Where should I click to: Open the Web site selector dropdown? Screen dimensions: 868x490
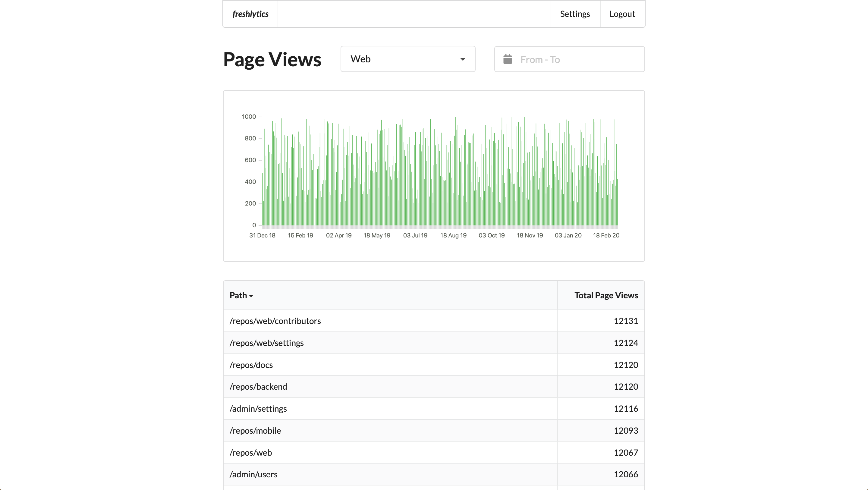[407, 59]
